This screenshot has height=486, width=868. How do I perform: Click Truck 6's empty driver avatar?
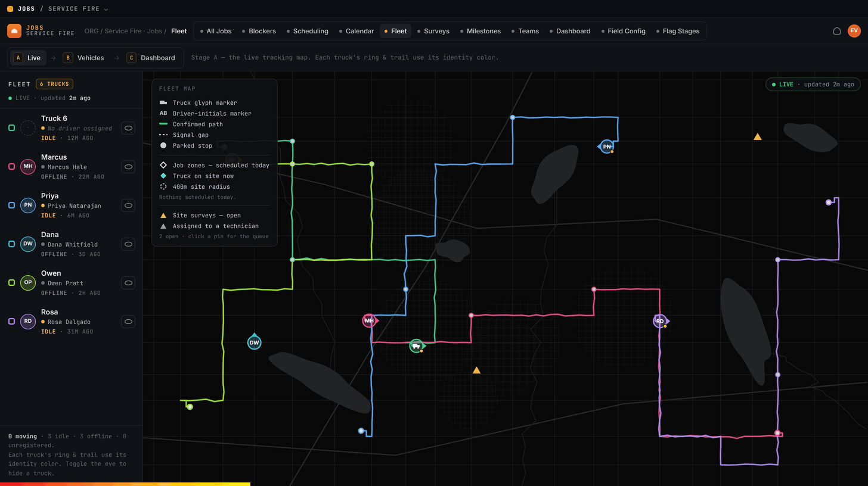28,128
